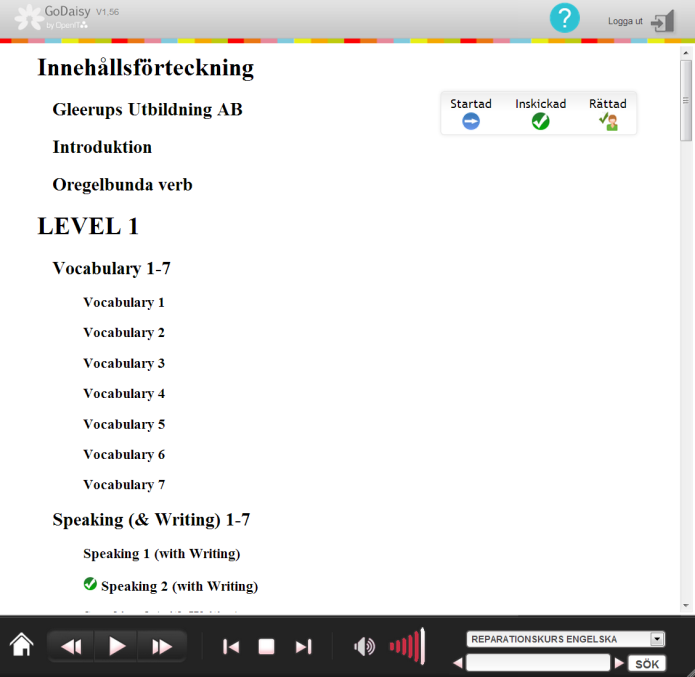Start playback with the play button

pyautogui.click(x=117, y=647)
